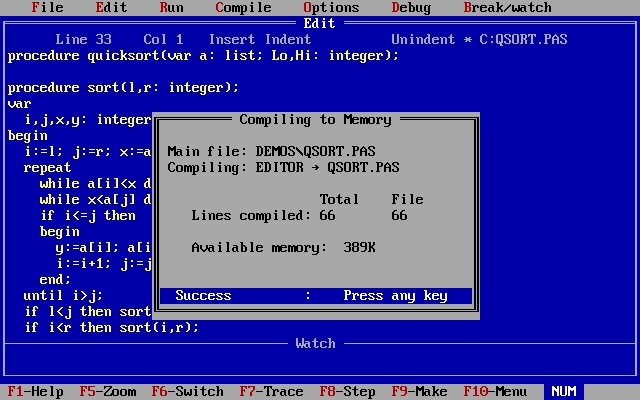Viewport: 640px width, 400px height.
Task: Open the Edit menu
Action: tap(111, 8)
